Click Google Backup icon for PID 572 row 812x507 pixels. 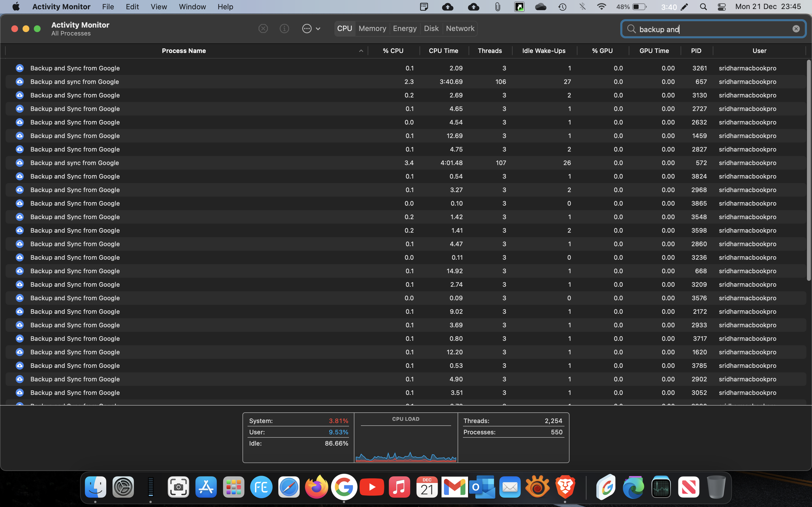[x=20, y=163]
